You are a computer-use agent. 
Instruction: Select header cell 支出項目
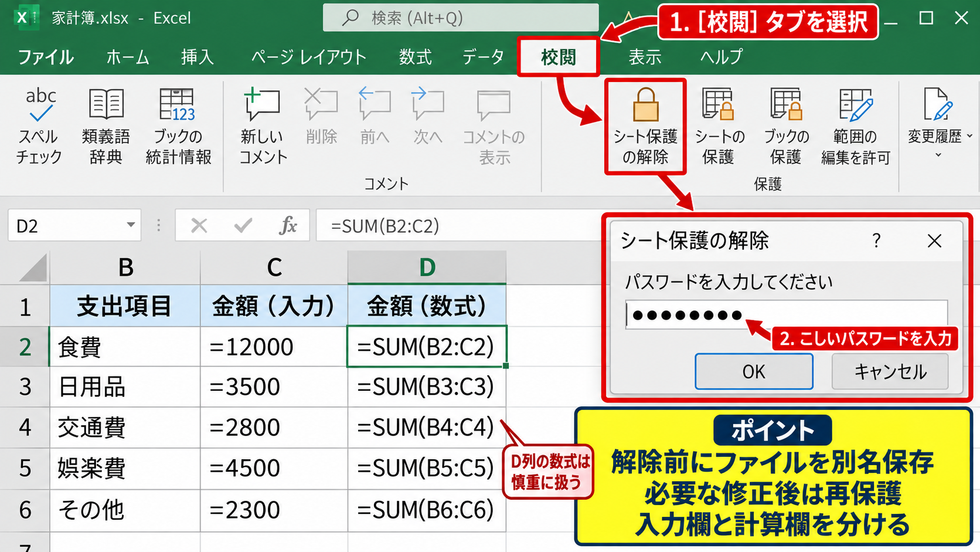point(125,306)
